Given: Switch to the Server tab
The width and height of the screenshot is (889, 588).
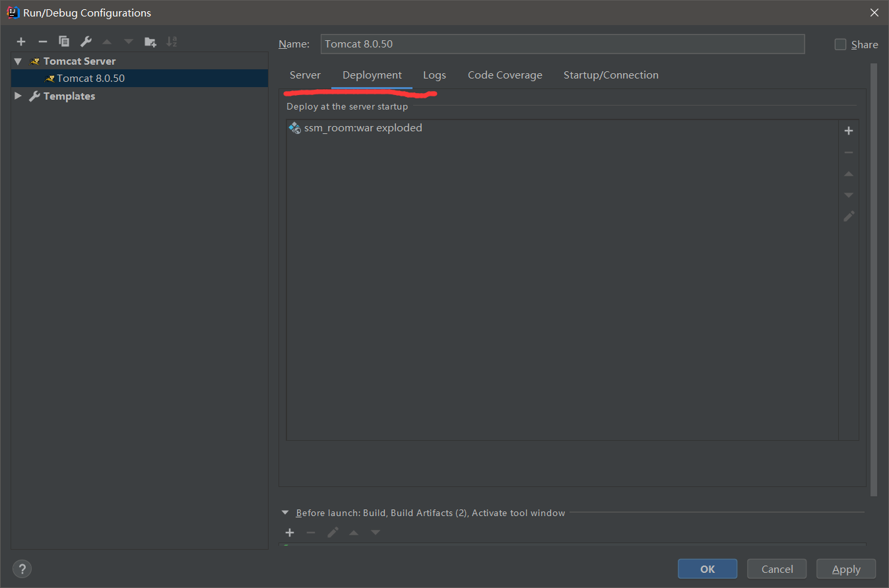Looking at the screenshot, I should point(305,75).
